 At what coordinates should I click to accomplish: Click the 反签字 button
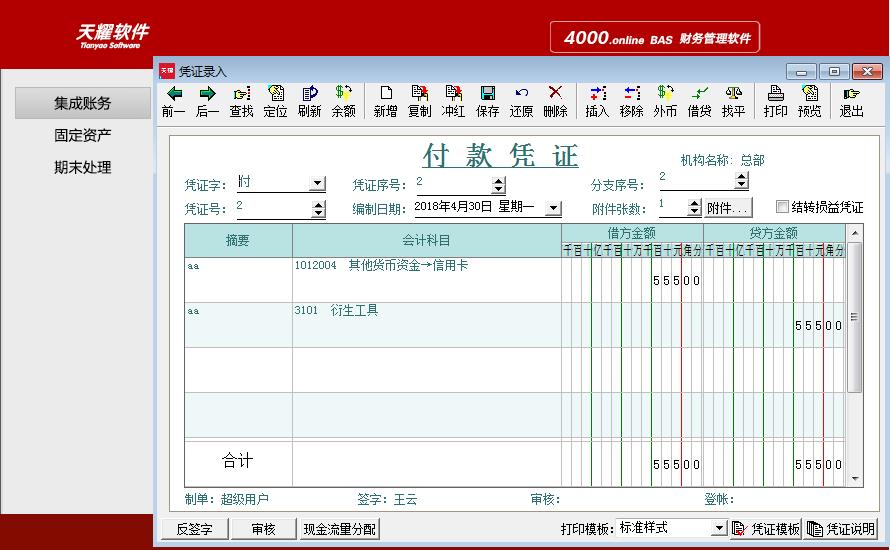coord(194,529)
